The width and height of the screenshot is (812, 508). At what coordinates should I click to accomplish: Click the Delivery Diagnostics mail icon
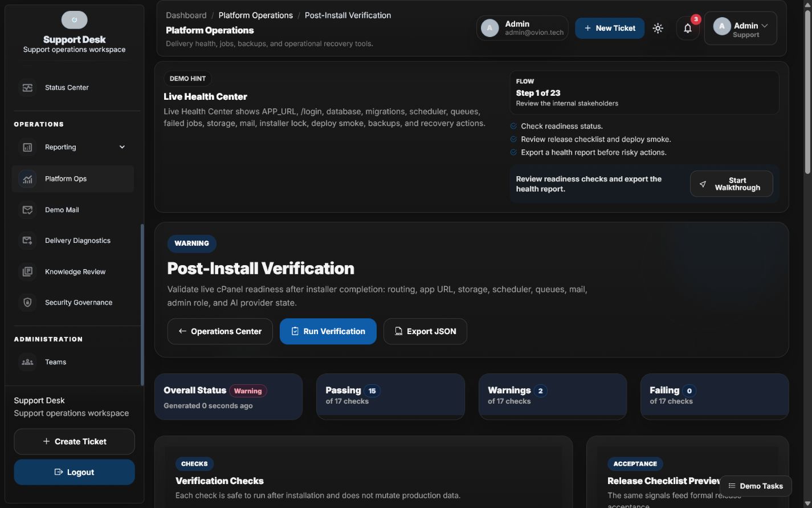tap(27, 241)
